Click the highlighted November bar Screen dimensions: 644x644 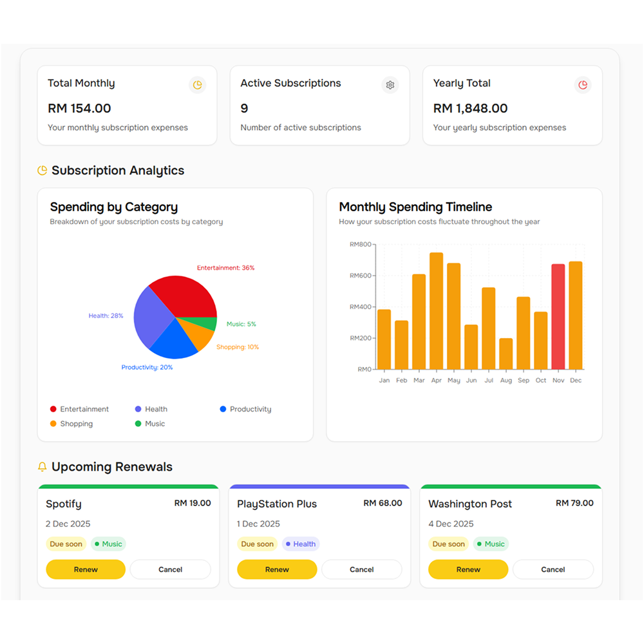coord(558,316)
